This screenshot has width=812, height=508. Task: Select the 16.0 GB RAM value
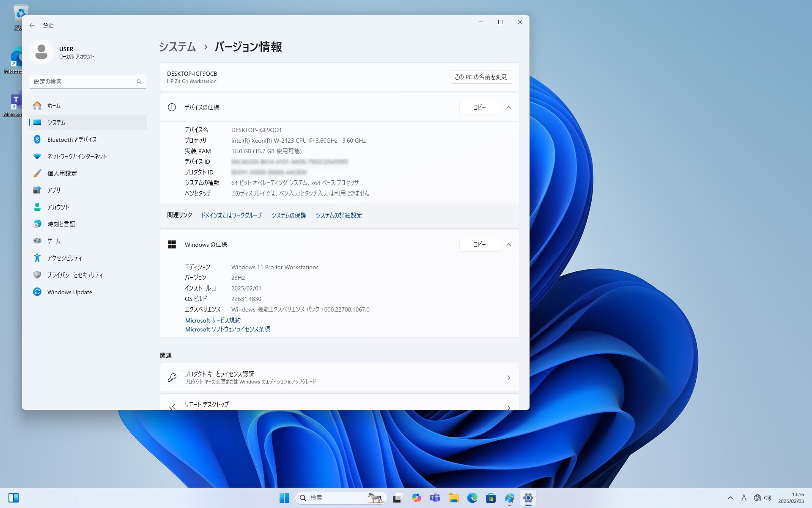pos(266,151)
